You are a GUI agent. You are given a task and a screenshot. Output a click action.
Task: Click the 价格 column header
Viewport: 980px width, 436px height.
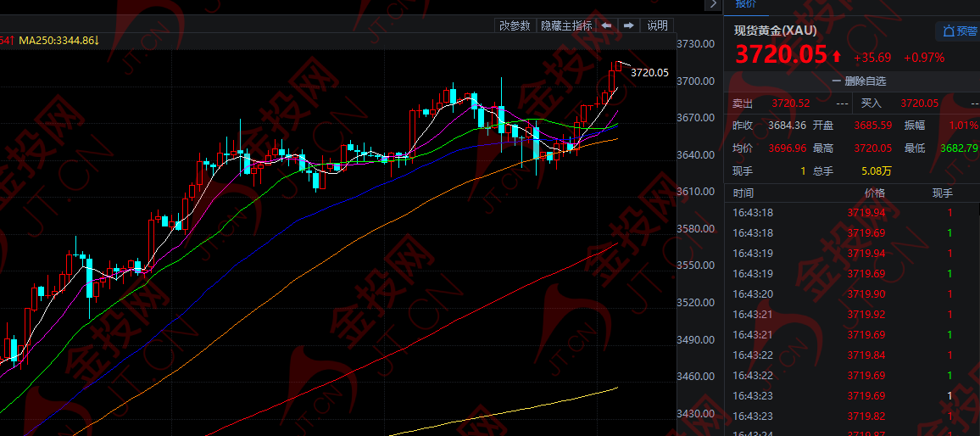coord(874,193)
